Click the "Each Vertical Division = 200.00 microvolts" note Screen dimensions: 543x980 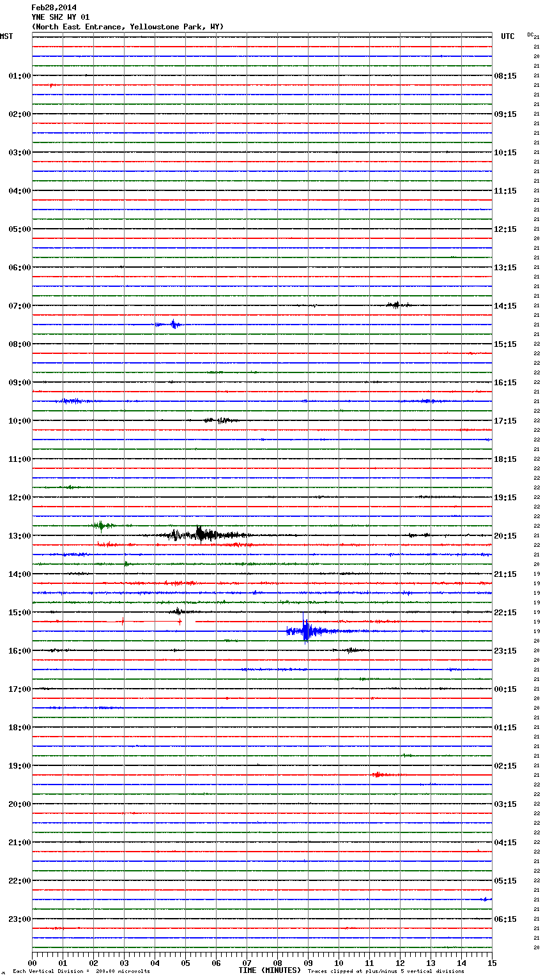coord(81,972)
